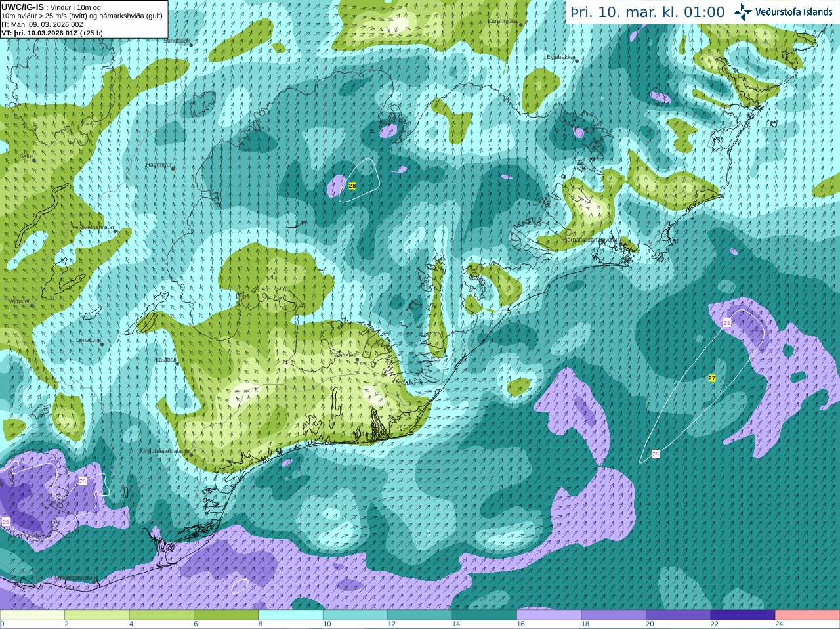The image size is (840, 629).
Task: Select the 18–20 m/s purple legend swatch
Action: [x=614, y=615]
